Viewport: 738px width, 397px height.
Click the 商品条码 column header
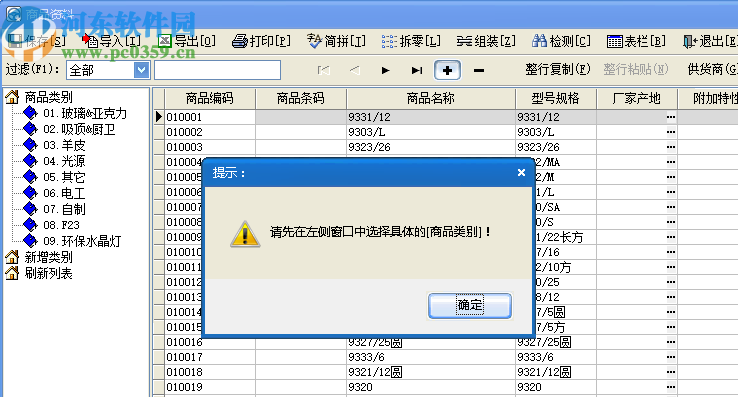[x=301, y=98]
